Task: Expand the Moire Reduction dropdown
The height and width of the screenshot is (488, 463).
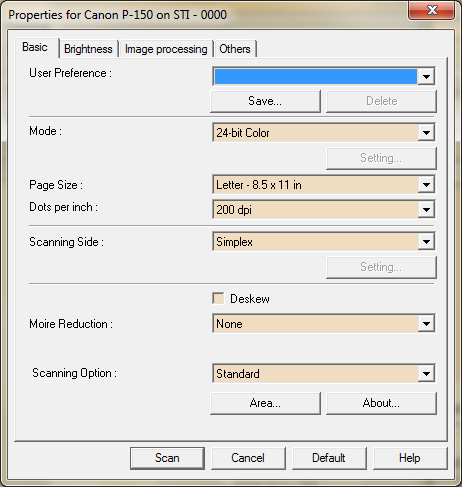Action: point(324,324)
